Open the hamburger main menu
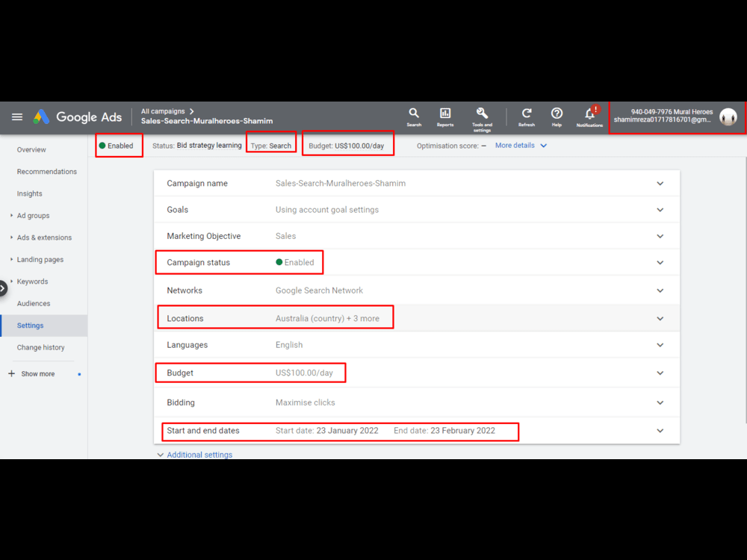Viewport: 747px width, 560px height. pyautogui.click(x=17, y=116)
